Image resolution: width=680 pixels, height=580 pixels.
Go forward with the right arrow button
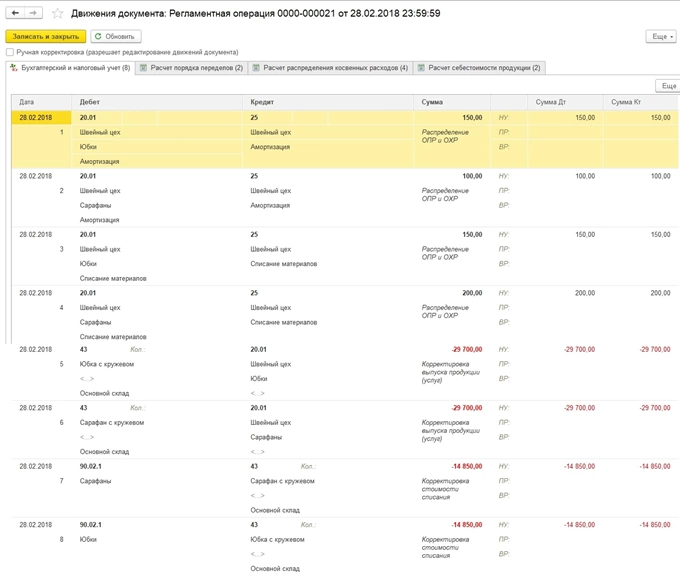[x=33, y=13]
